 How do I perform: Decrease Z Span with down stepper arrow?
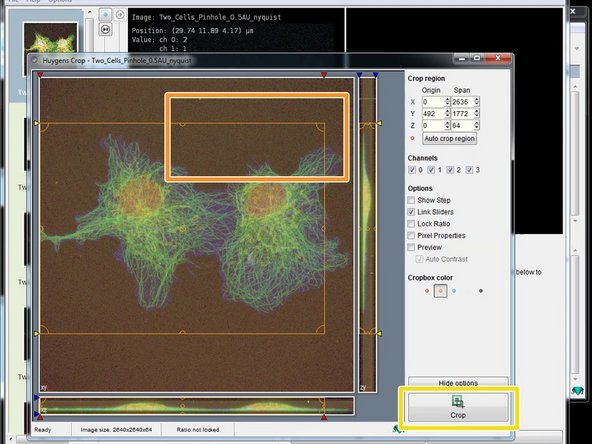click(x=476, y=128)
